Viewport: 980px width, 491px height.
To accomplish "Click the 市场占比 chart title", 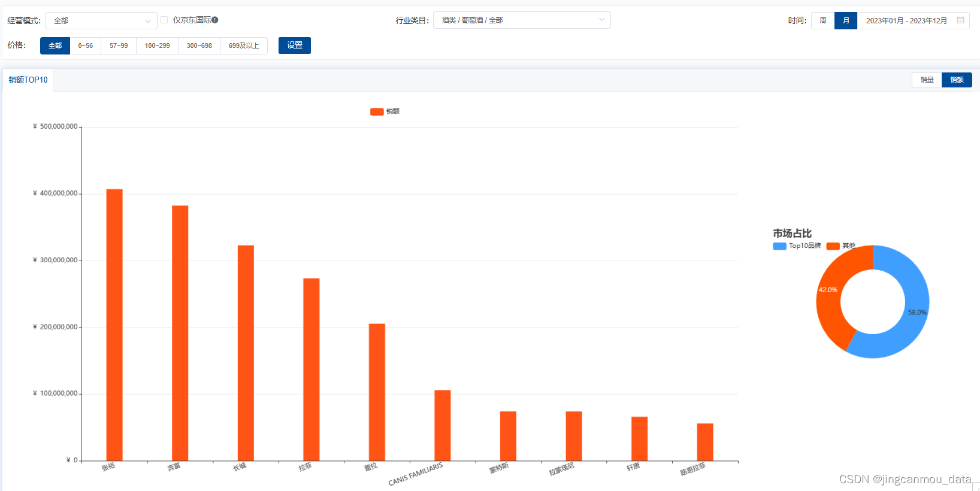I will point(792,234).
